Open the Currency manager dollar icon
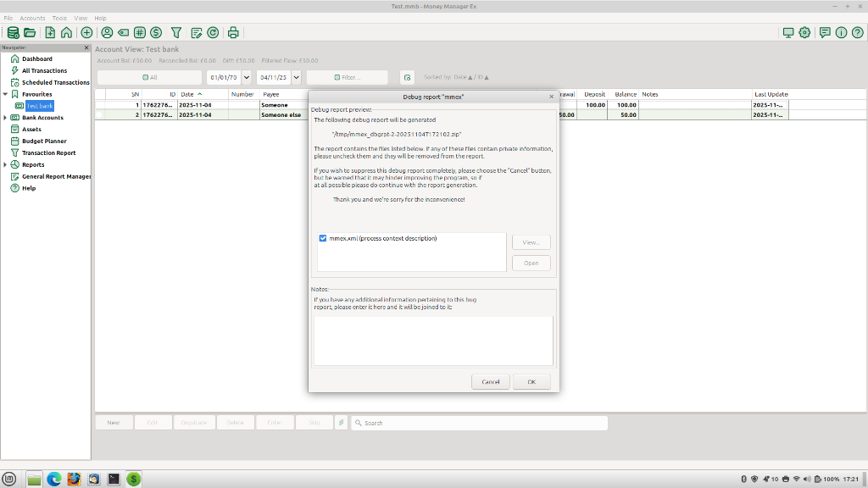 coord(156,33)
